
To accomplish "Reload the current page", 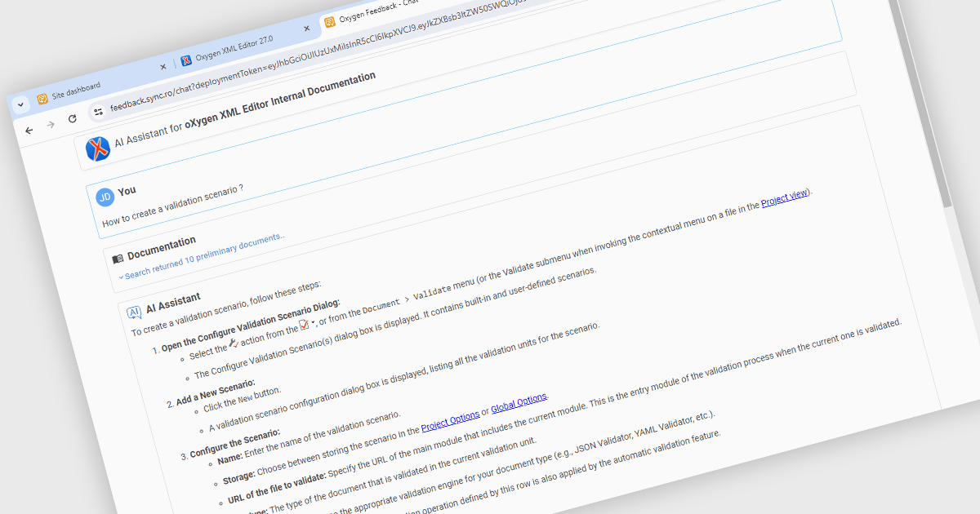I will 73,118.
